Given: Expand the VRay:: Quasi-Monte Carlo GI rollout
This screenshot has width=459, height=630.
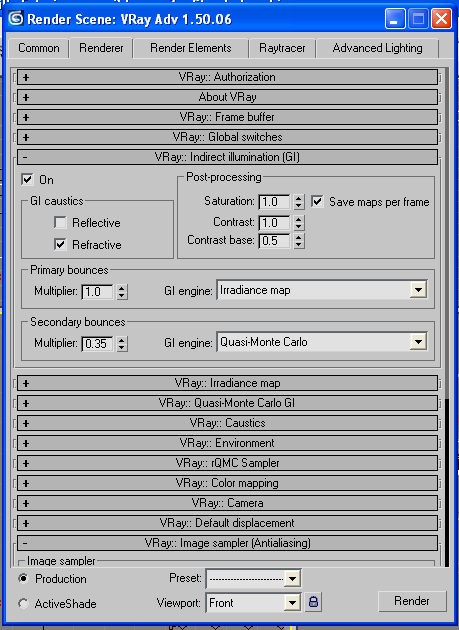Looking at the screenshot, I should click(227, 403).
